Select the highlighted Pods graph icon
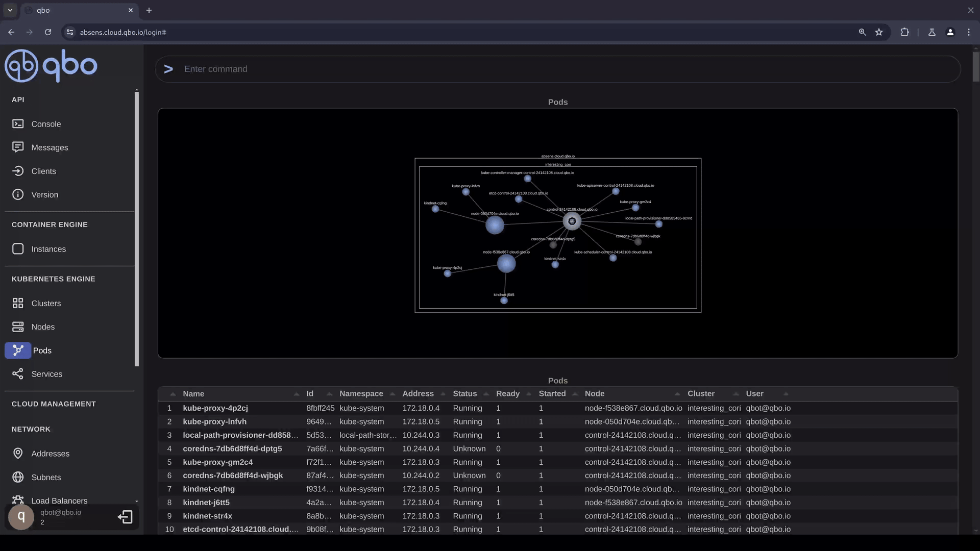This screenshot has width=980, height=551. pos(18,350)
